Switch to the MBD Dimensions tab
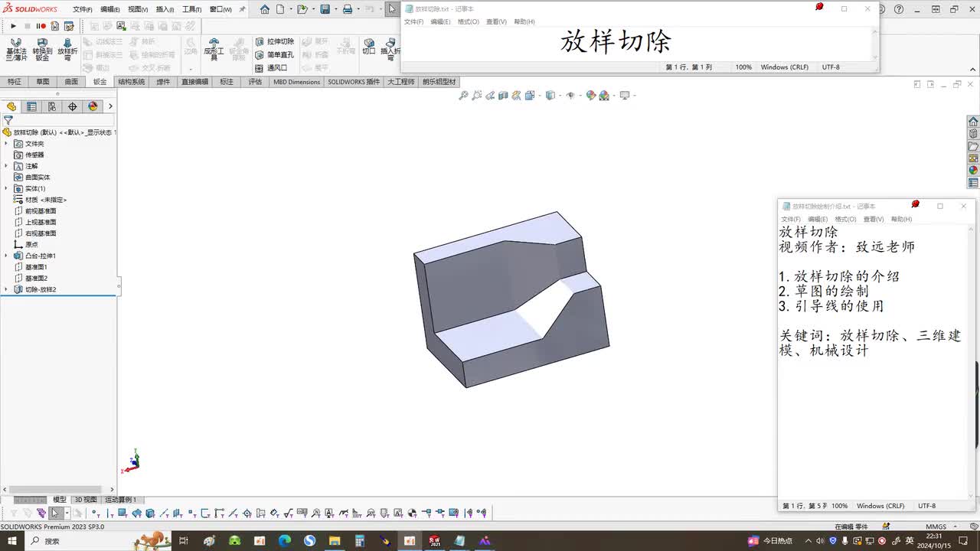Image resolution: width=980 pixels, height=551 pixels. tap(296, 82)
